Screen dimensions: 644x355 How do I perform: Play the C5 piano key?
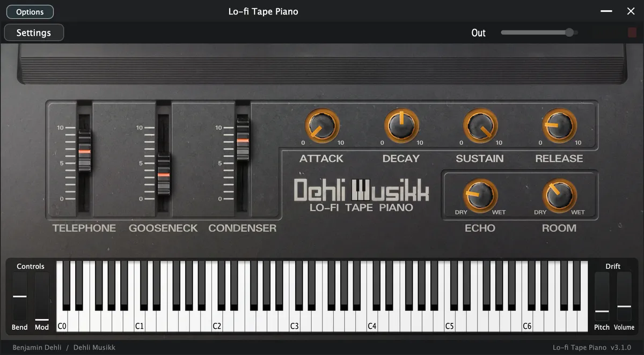point(450,322)
